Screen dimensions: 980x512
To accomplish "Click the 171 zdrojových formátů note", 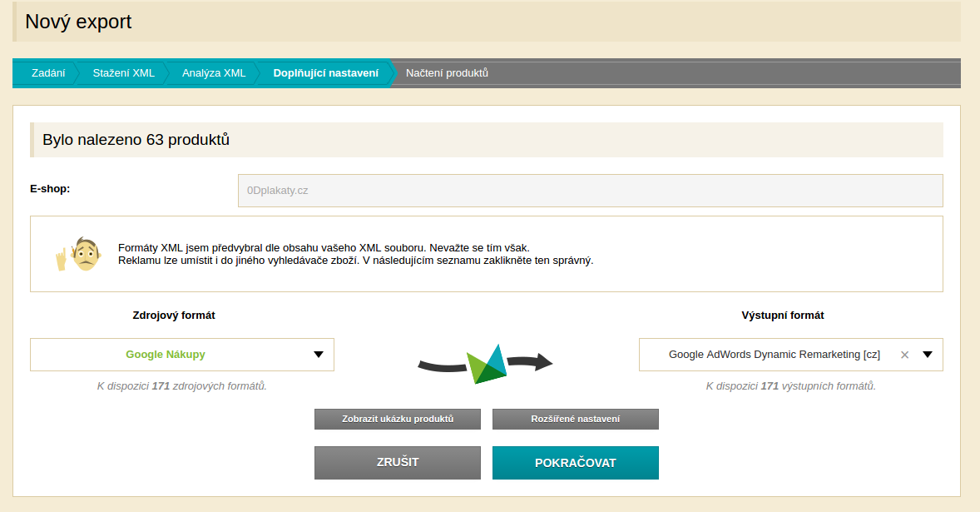I will tap(181, 386).
